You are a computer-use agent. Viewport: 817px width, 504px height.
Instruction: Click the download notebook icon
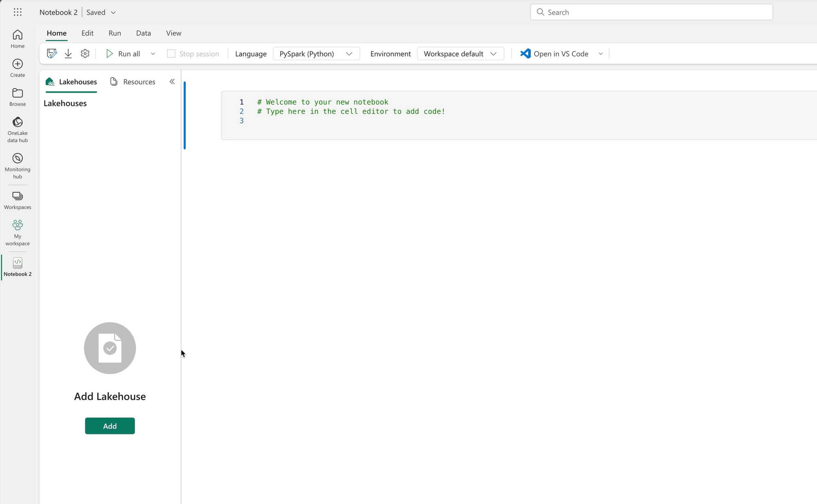(68, 54)
